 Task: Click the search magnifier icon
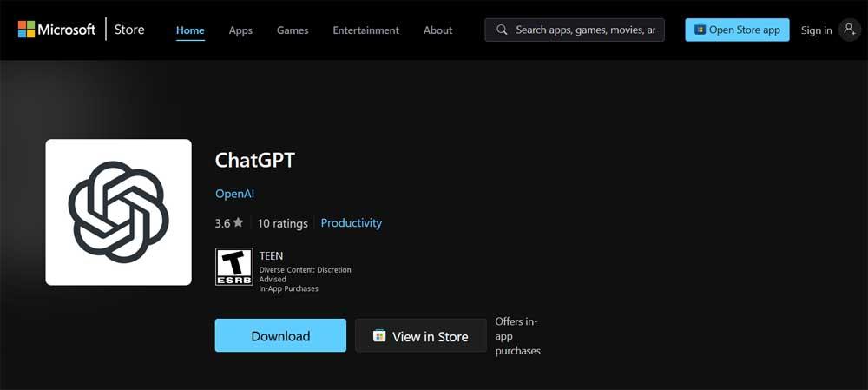click(x=502, y=30)
